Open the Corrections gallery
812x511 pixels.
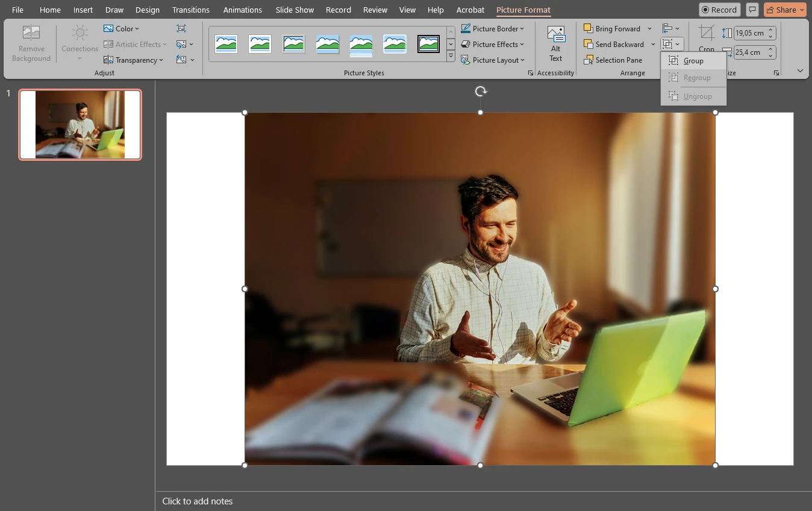[x=80, y=43]
